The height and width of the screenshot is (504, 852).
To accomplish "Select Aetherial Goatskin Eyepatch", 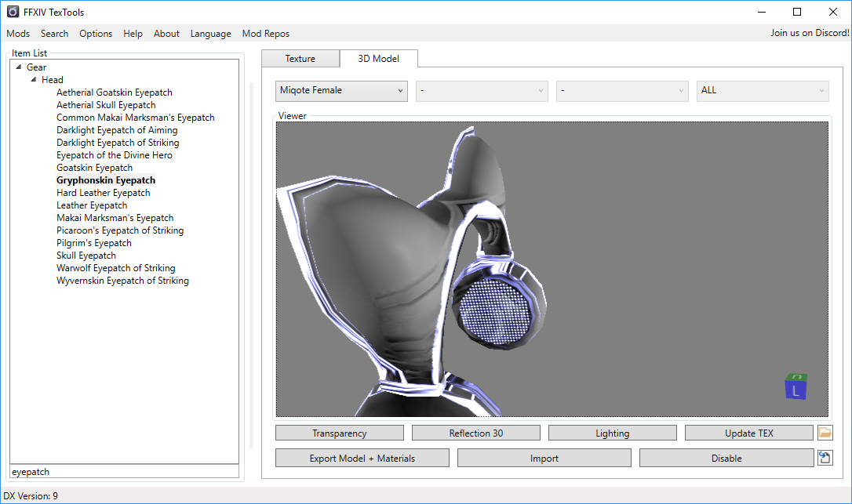I will click(114, 92).
